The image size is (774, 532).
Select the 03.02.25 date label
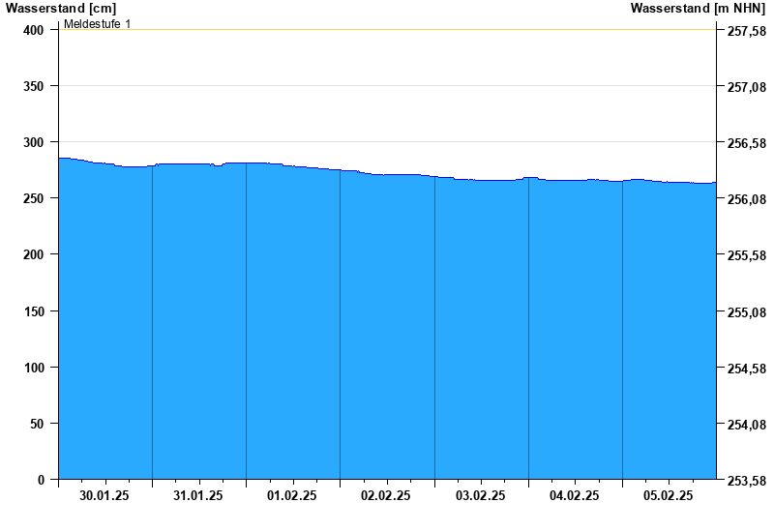pos(481,495)
